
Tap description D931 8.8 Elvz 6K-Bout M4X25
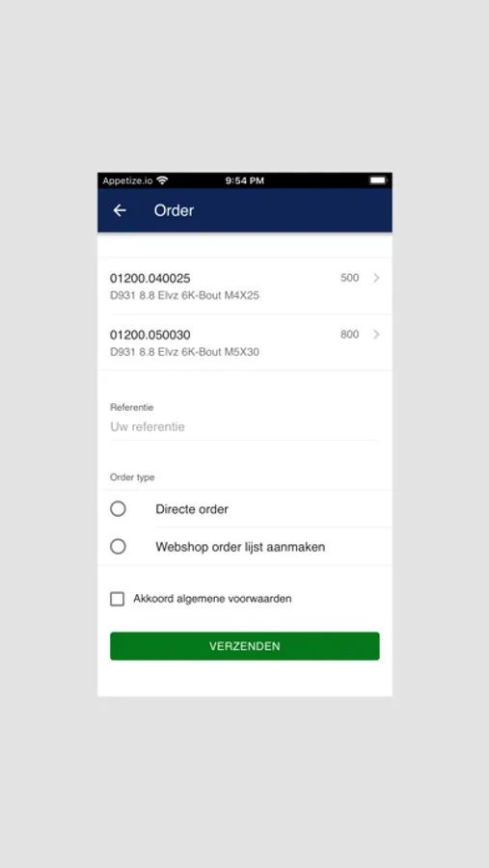(x=184, y=296)
